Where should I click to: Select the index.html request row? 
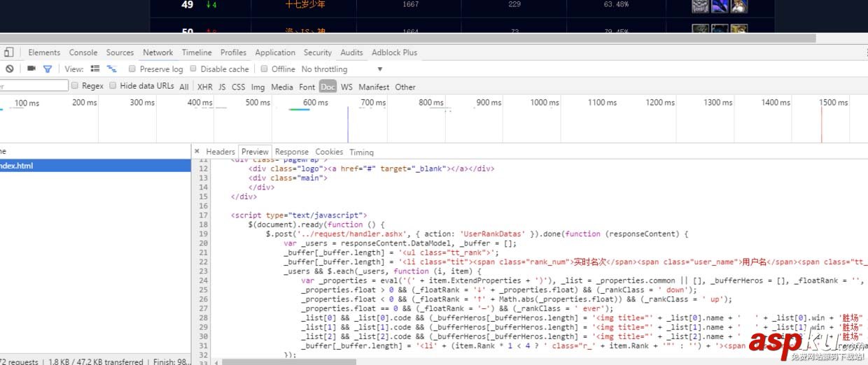pyautogui.click(x=95, y=166)
